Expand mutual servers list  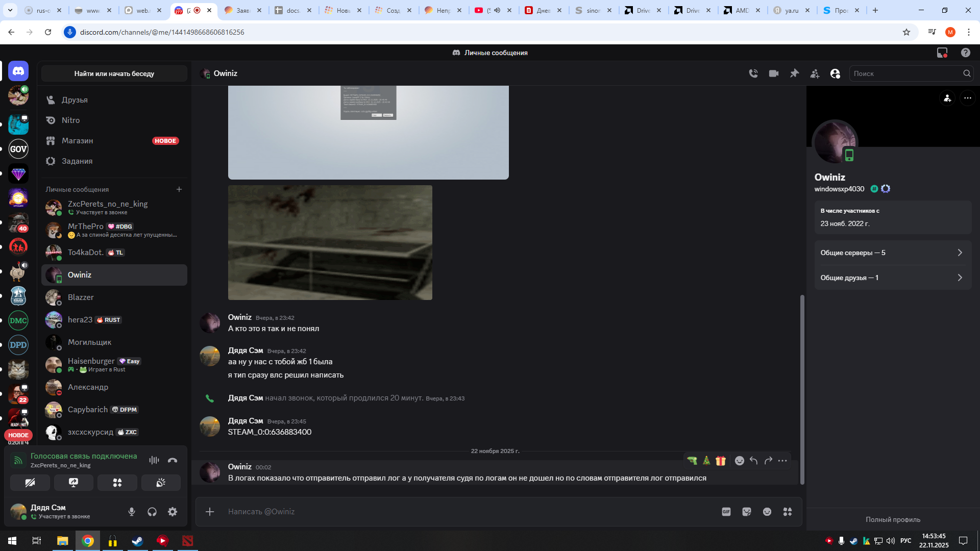coord(892,253)
